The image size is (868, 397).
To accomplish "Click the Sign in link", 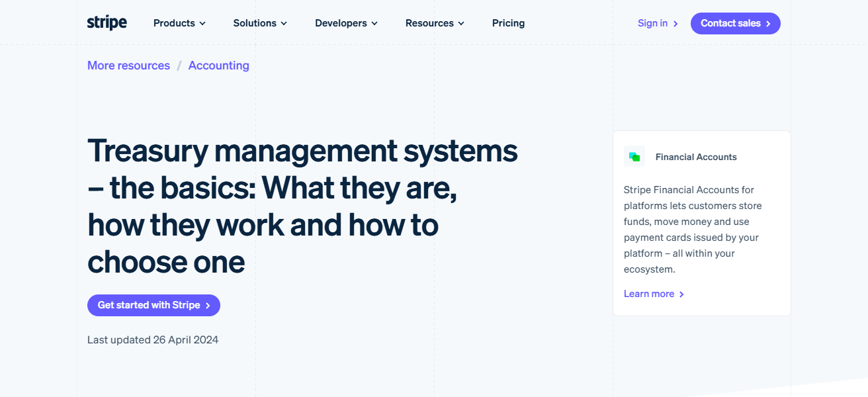I will coord(652,23).
